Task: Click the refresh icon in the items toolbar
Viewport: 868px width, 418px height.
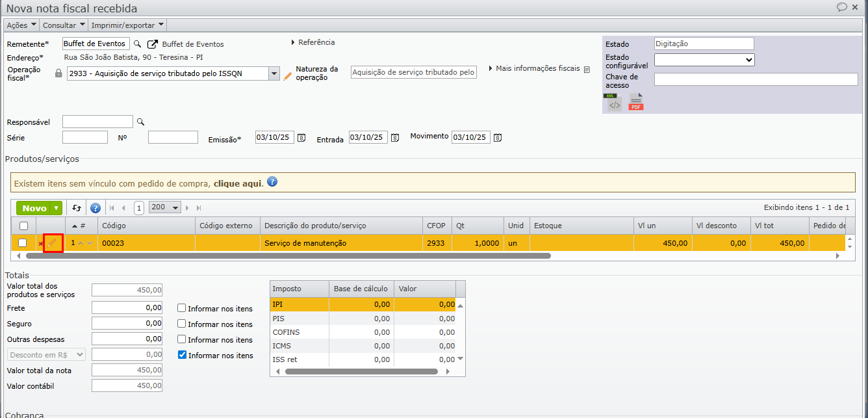Action: pyautogui.click(x=77, y=208)
